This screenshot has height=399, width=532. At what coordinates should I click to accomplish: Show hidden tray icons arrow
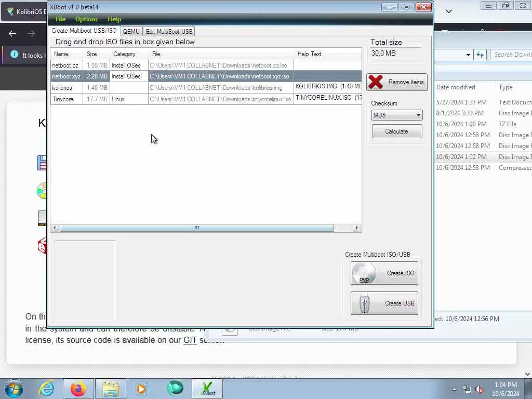pos(454,390)
